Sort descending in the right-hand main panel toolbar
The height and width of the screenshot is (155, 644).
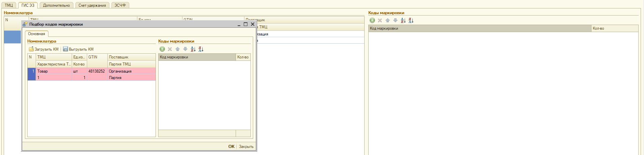point(411,21)
